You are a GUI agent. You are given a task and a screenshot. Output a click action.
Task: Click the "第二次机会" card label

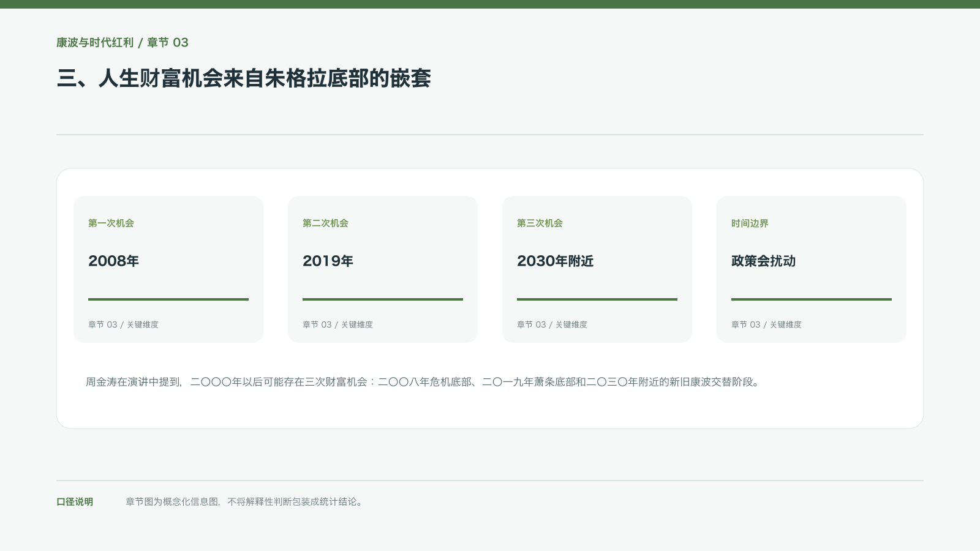(x=325, y=223)
